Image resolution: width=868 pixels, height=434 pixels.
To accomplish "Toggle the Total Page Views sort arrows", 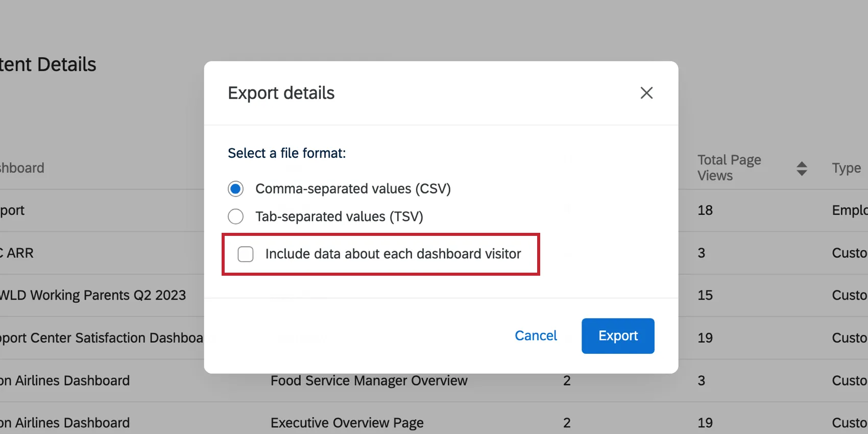I will (x=802, y=168).
